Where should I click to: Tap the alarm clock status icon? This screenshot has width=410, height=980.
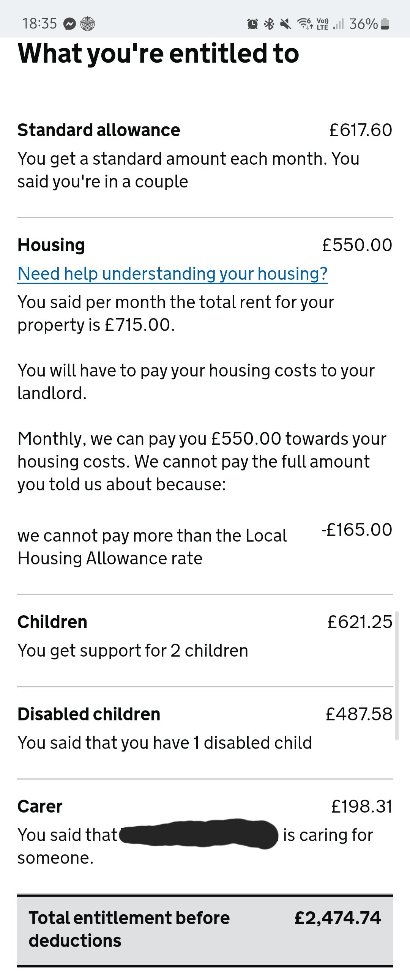[x=252, y=24]
